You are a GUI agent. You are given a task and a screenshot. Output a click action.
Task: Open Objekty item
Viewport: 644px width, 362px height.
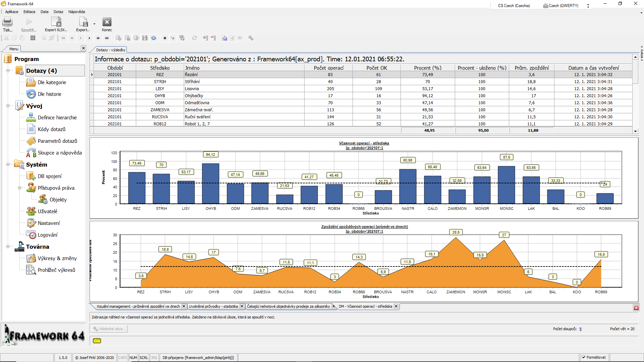coord(58,200)
